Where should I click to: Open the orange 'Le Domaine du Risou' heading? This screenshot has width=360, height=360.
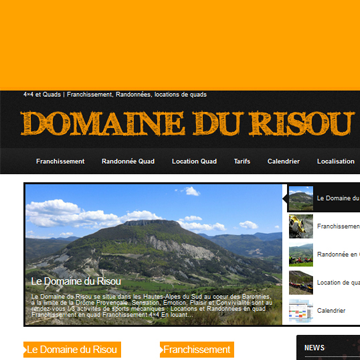[x=72, y=350]
